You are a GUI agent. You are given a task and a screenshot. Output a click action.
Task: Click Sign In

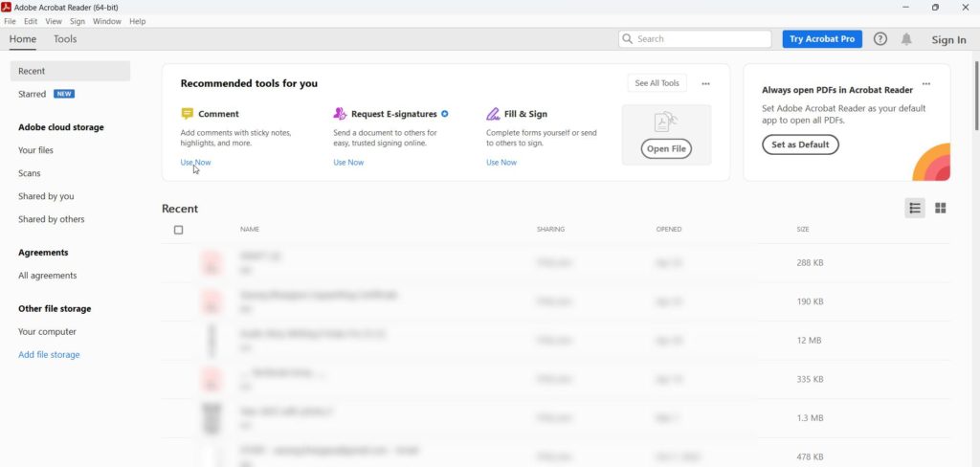[x=948, y=39]
